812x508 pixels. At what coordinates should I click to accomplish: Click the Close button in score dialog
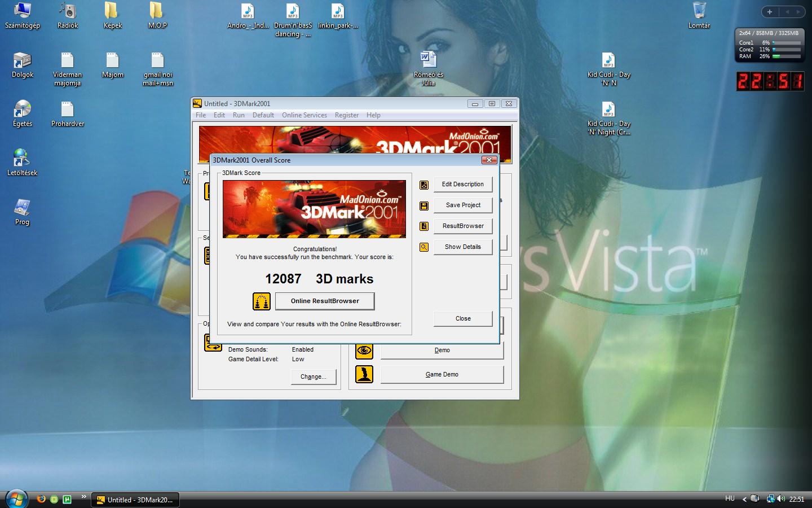(463, 319)
